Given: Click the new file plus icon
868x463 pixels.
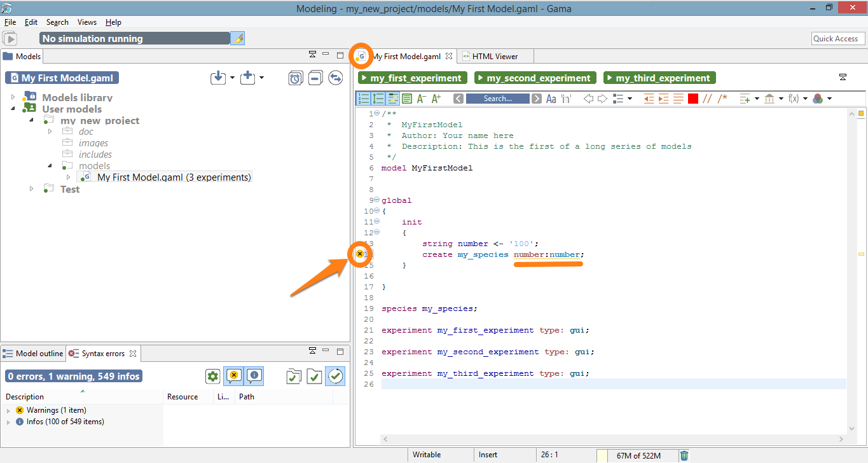Looking at the screenshot, I should (248, 78).
